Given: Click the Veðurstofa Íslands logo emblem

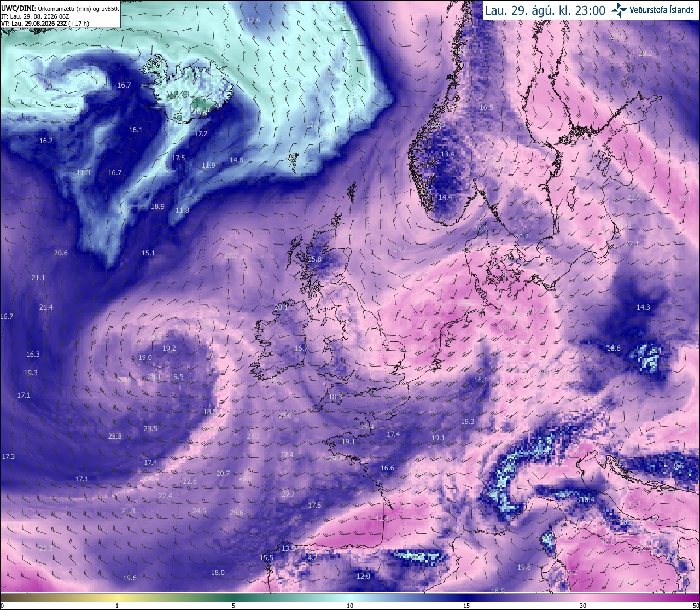Looking at the screenshot, I should tap(619, 9).
